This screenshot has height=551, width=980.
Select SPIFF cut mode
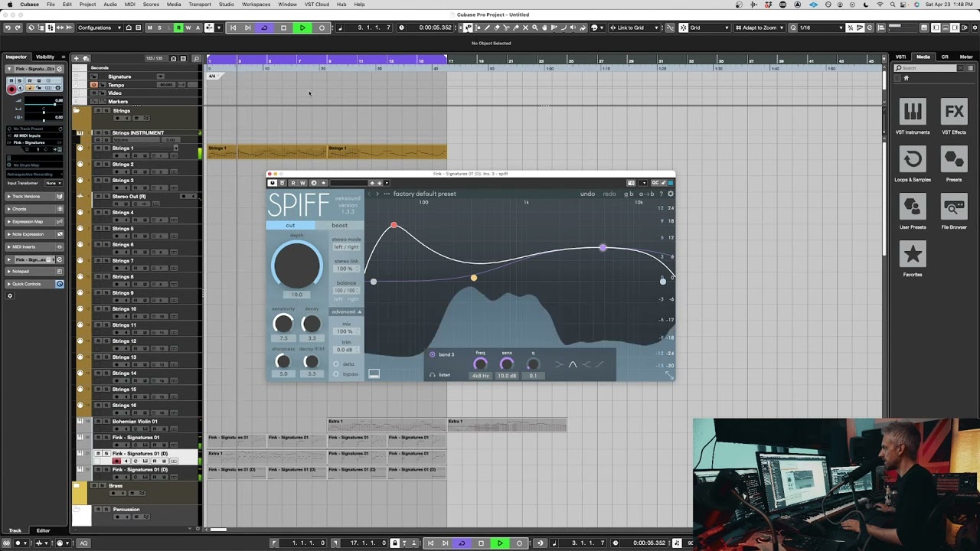tap(290, 225)
